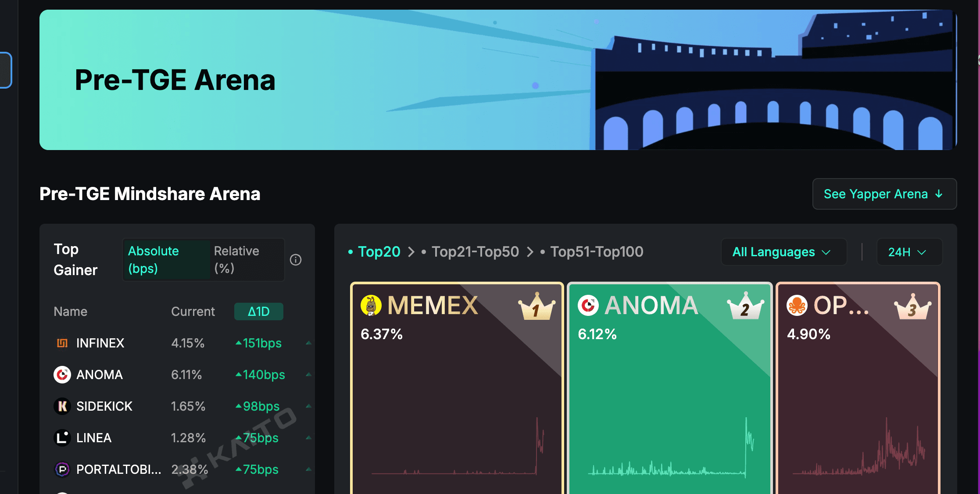Open the 24H timeframe dropdown

(x=908, y=252)
